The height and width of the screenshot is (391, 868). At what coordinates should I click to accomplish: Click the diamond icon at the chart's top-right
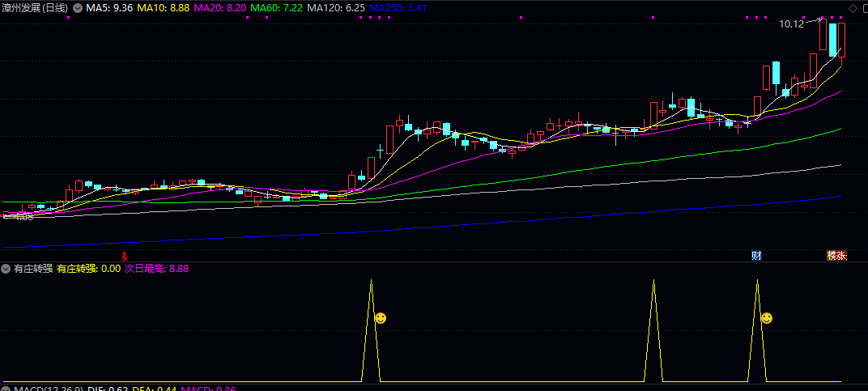(852, 7)
